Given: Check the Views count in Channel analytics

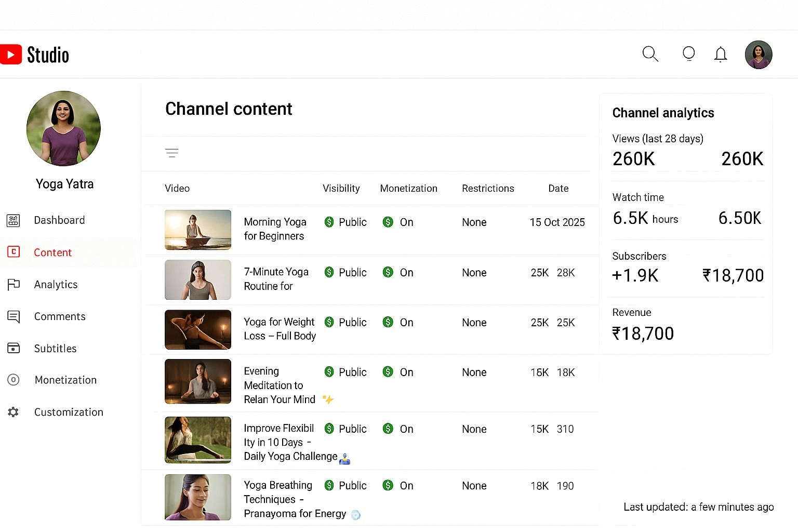Looking at the screenshot, I should click(x=634, y=158).
